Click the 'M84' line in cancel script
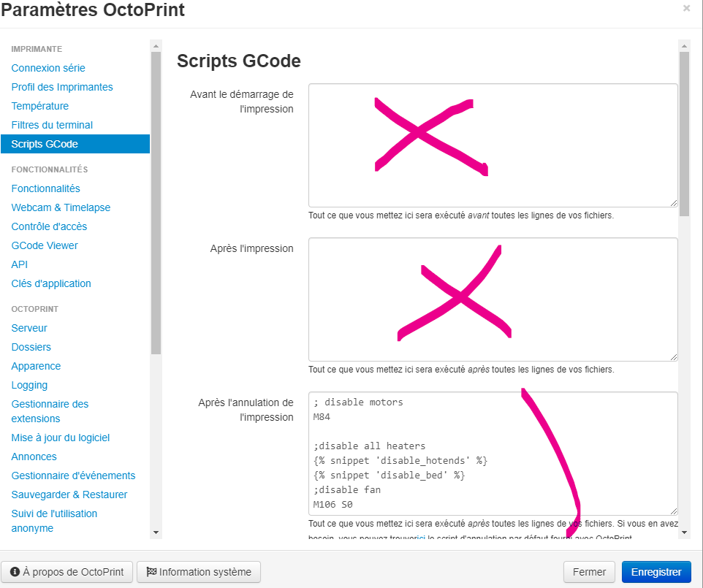Screen dimensions: 703x588 pyautogui.click(x=322, y=417)
